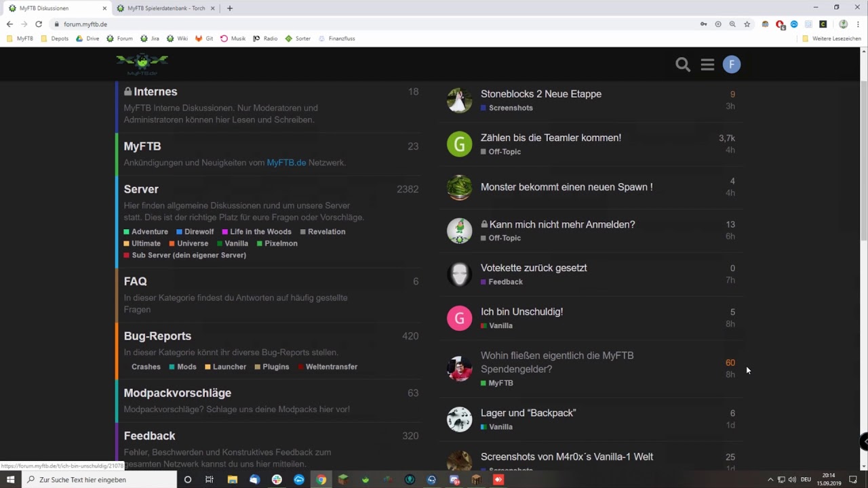Open Slack from the taskbar
This screenshot has width=868, height=488.
[x=277, y=479]
